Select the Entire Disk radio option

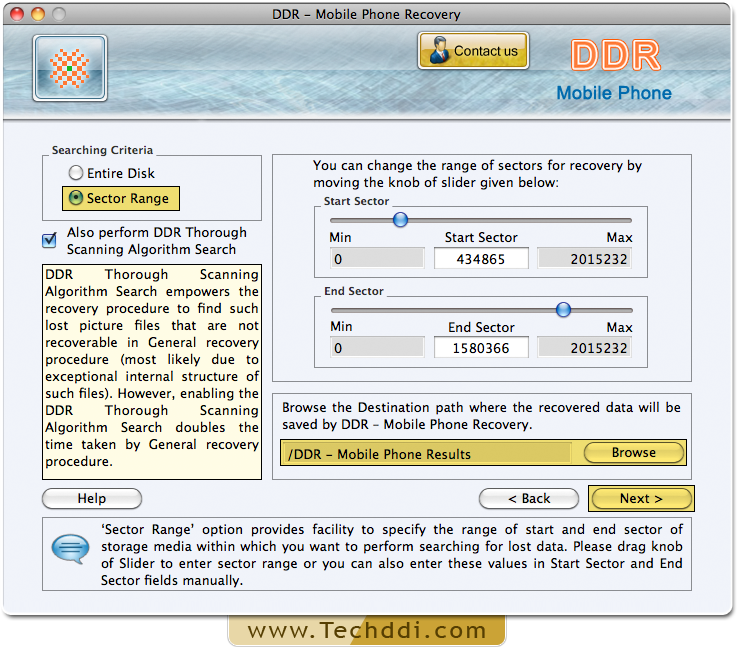[x=111, y=173]
